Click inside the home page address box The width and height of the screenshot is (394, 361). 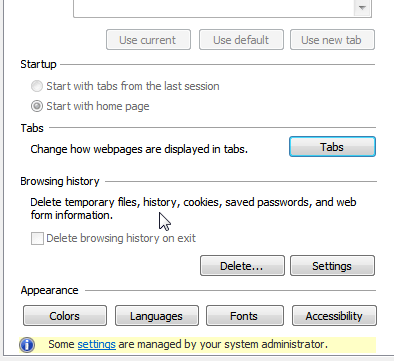pyautogui.click(x=213, y=7)
